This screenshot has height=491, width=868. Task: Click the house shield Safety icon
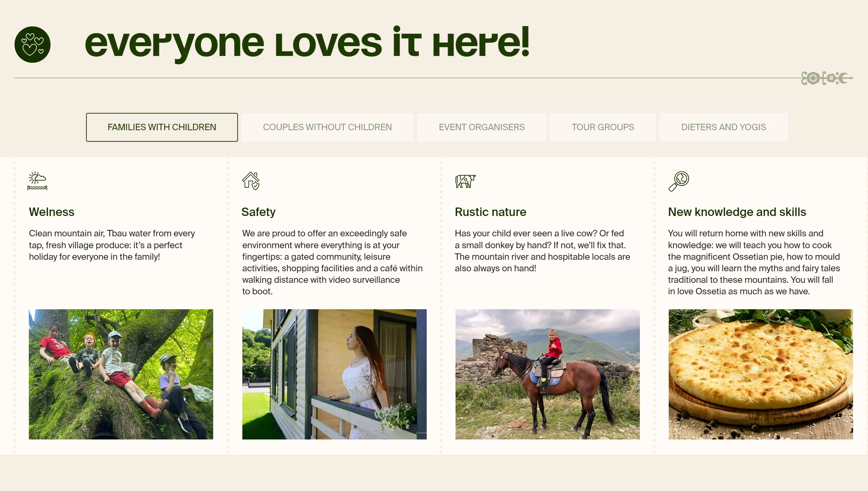pyautogui.click(x=251, y=181)
